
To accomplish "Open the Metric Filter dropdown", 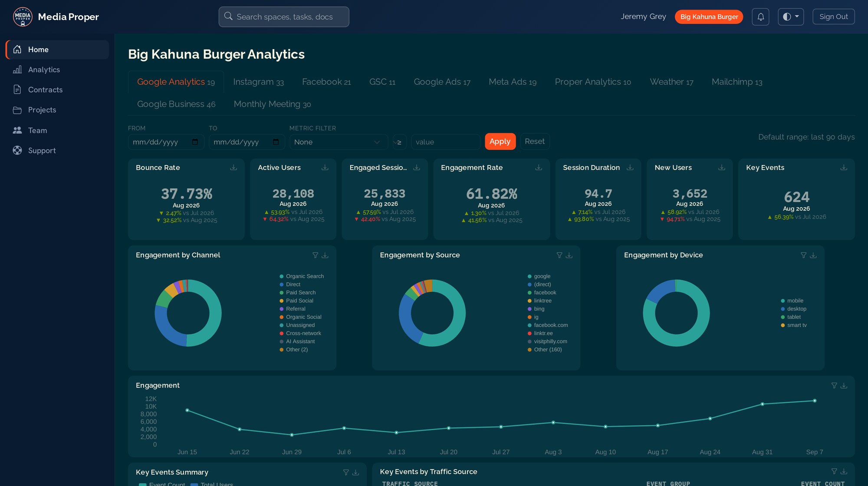I will pos(339,142).
